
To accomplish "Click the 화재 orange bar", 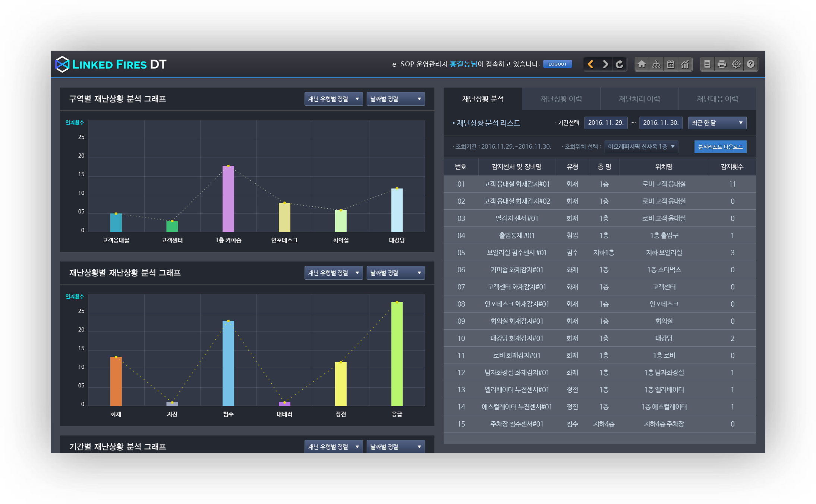I will [116, 381].
